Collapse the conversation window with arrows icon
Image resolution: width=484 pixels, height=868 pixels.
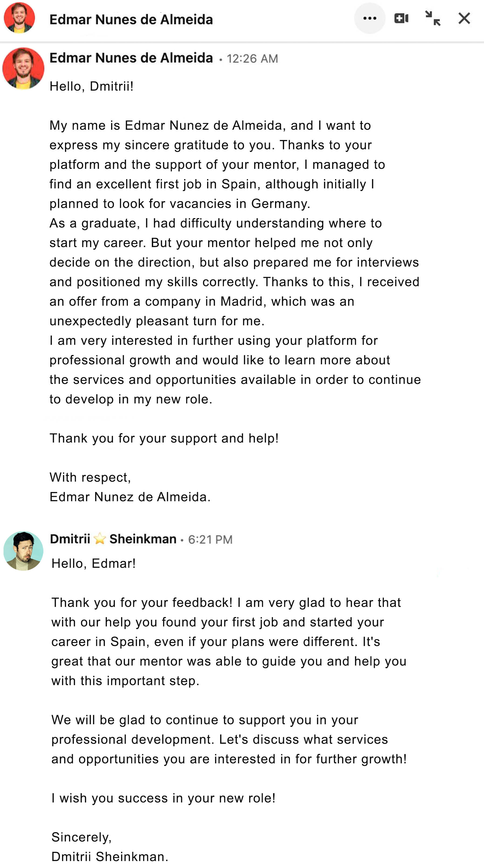(432, 18)
